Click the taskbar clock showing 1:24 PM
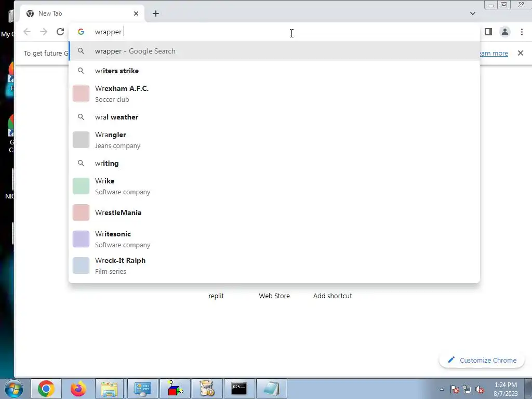 [506, 389]
